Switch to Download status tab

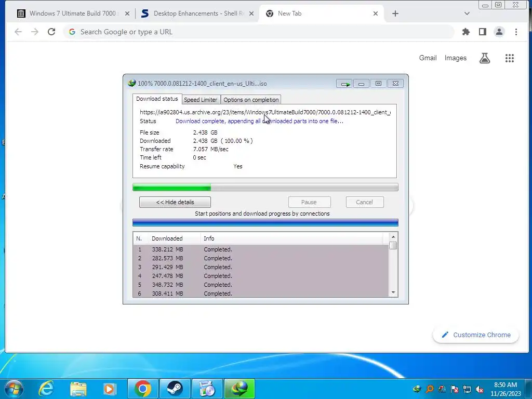click(157, 99)
